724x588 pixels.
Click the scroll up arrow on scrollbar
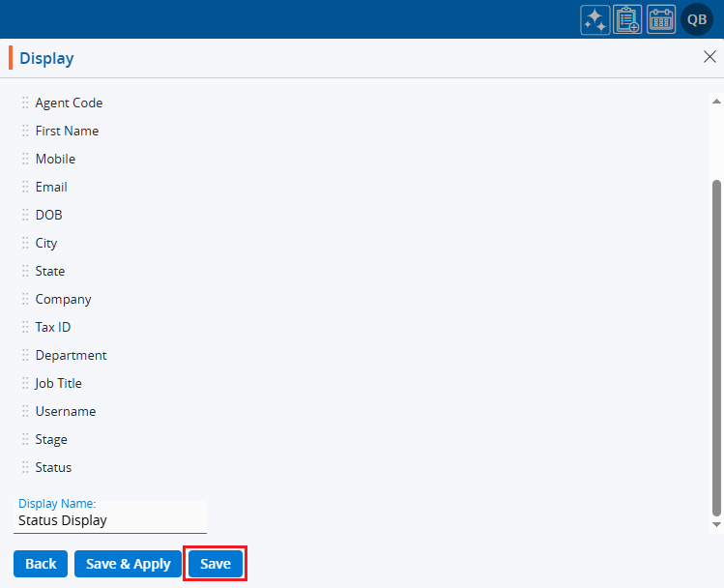click(716, 100)
